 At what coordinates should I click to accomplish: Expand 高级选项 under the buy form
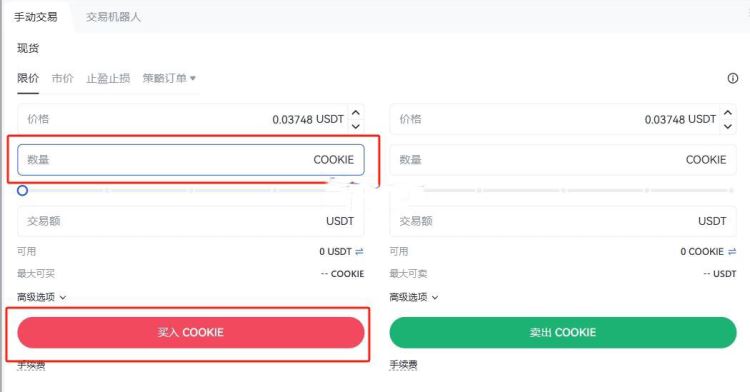point(41,297)
